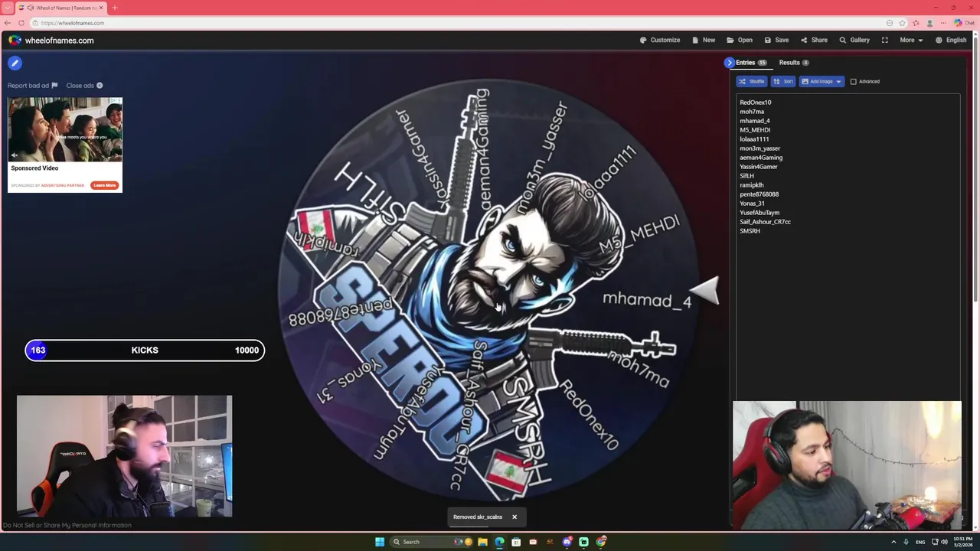The image size is (980, 551).
Task: Close the Wheel of Names tab
Action: 100,8
